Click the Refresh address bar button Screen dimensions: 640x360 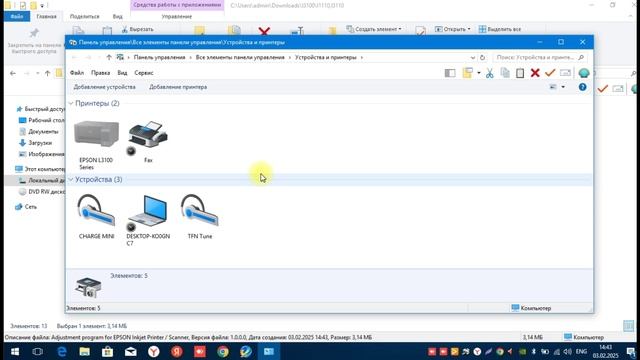click(x=482, y=58)
